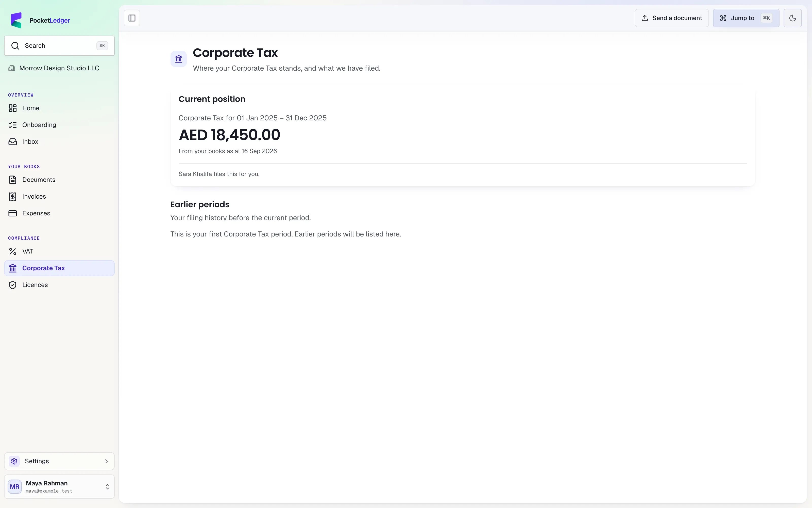Click the command symbol icon in Jump to
This screenshot has width=812, height=508.
[723, 18]
